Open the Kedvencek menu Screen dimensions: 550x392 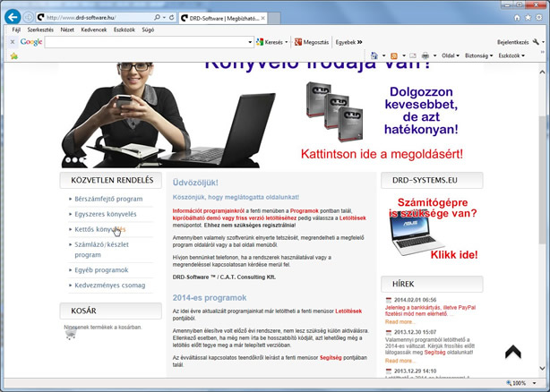[x=94, y=30]
